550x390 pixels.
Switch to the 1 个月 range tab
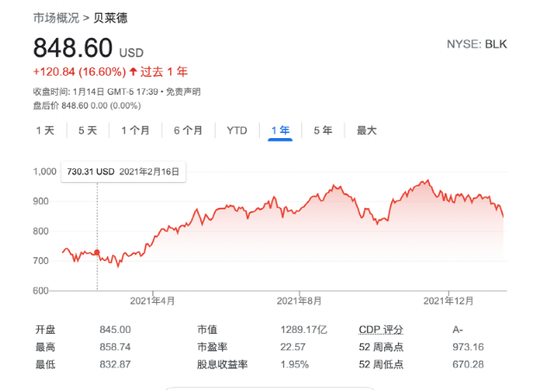135,130
